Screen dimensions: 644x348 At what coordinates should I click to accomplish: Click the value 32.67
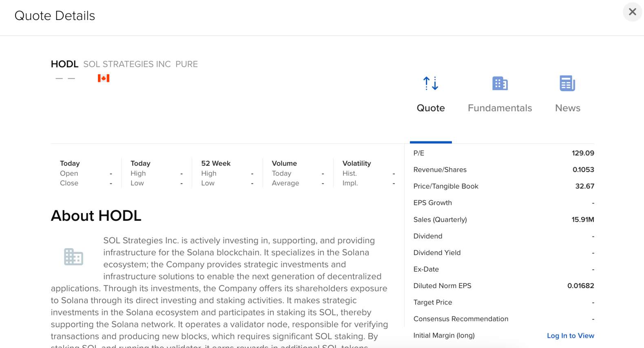584,186
